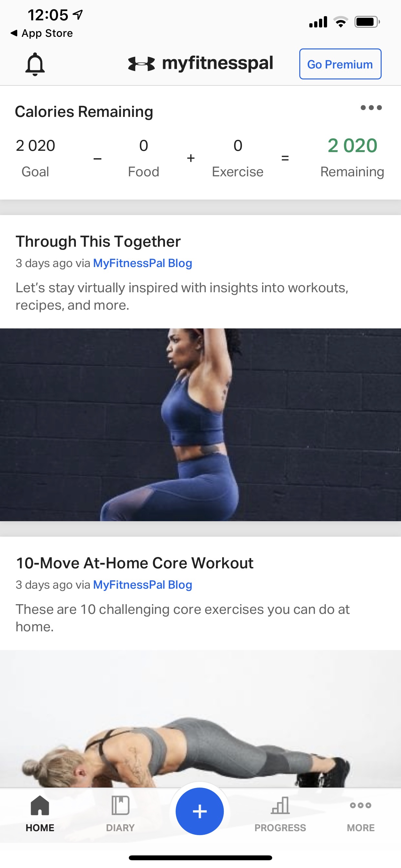The image size is (401, 868).
Task: Tap the blue plus add button
Action: coord(200,811)
